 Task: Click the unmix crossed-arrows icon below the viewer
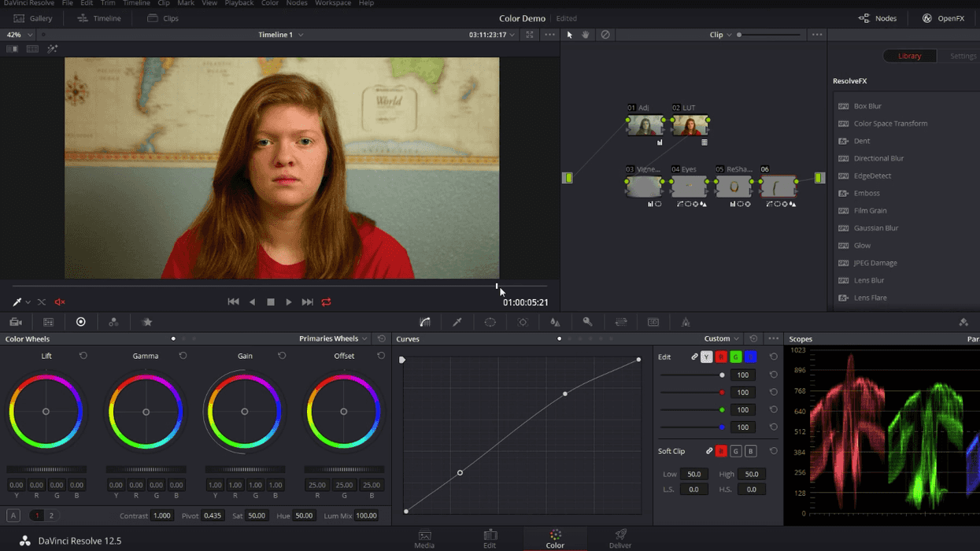pos(42,302)
